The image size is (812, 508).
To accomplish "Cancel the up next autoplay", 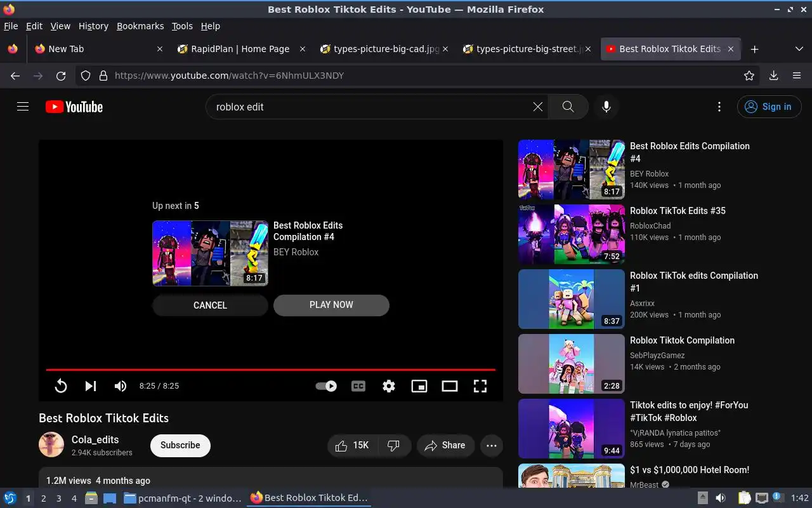I will pos(210,305).
